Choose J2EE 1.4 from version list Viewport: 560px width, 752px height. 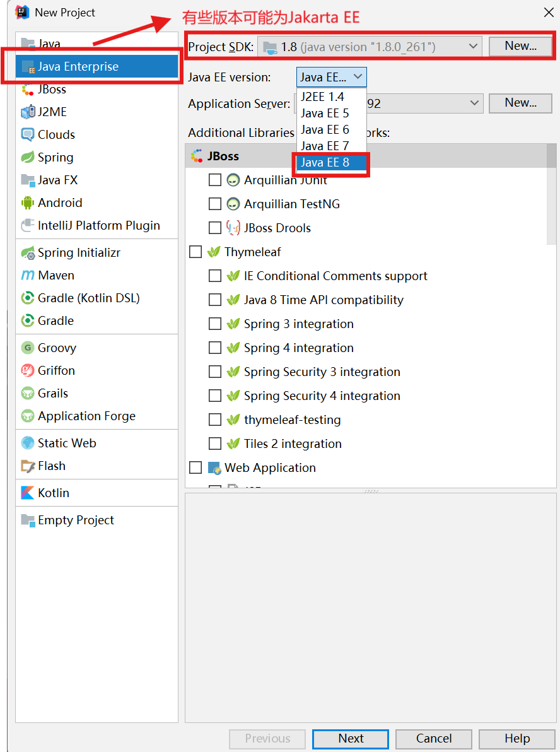332,97
